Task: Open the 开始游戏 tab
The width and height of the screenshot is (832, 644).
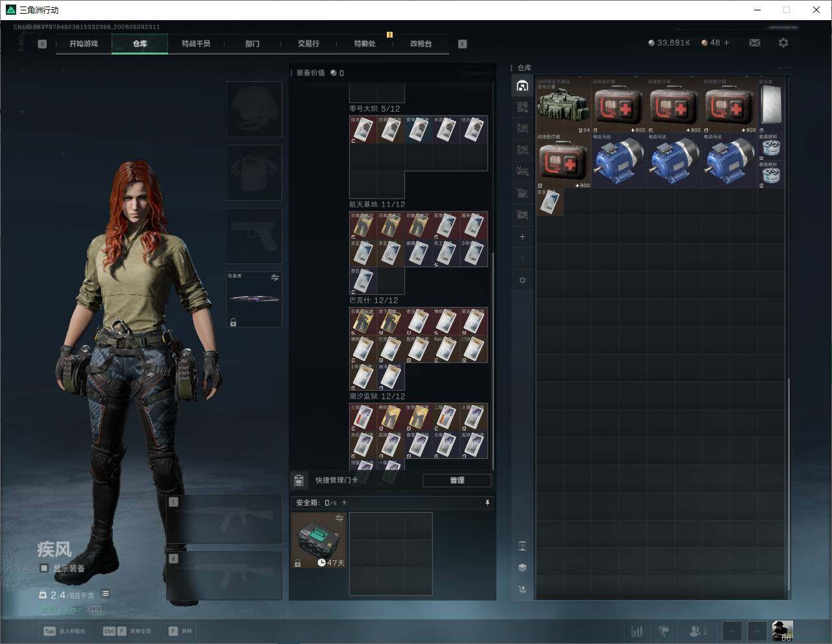Action: (x=84, y=43)
